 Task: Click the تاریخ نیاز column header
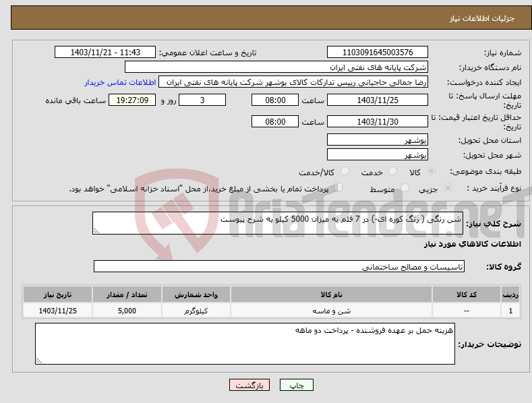pos(58,294)
